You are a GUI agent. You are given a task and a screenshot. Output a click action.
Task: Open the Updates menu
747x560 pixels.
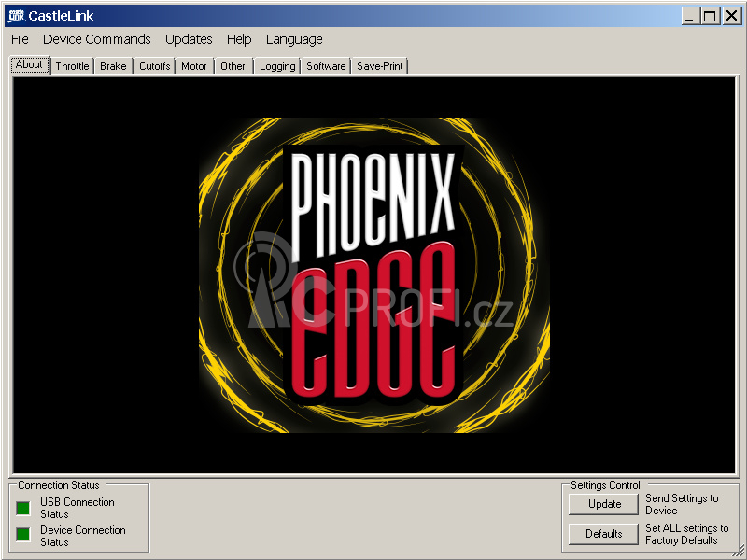[x=189, y=39]
